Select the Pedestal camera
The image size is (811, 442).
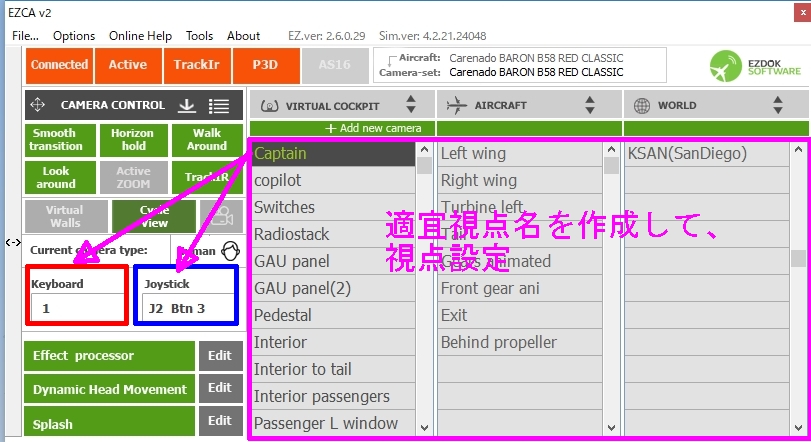point(334,315)
